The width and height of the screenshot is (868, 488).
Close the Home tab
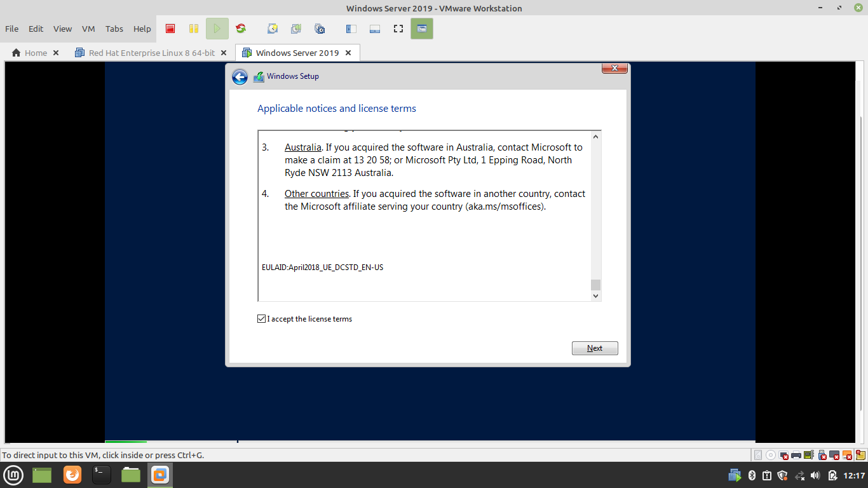(56, 53)
